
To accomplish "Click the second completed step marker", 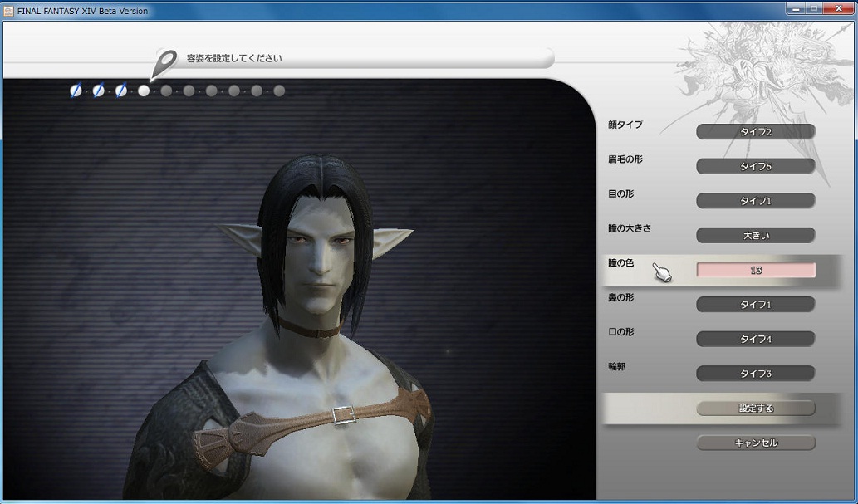I will [99, 91].
